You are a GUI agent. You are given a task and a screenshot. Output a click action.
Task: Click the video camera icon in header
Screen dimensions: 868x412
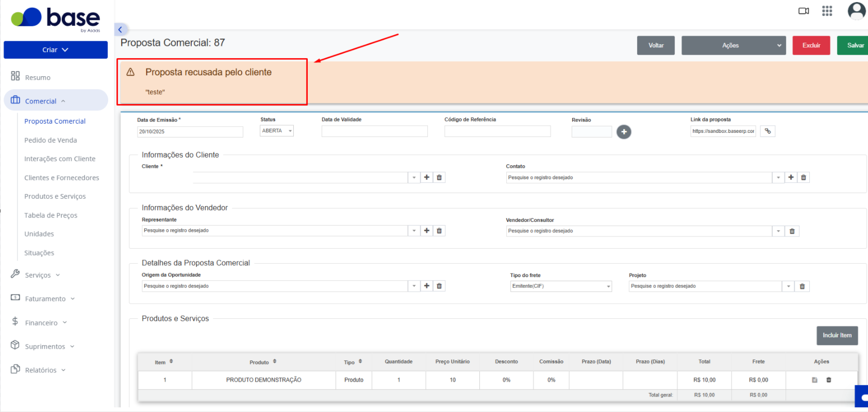[x=803, y=11]
